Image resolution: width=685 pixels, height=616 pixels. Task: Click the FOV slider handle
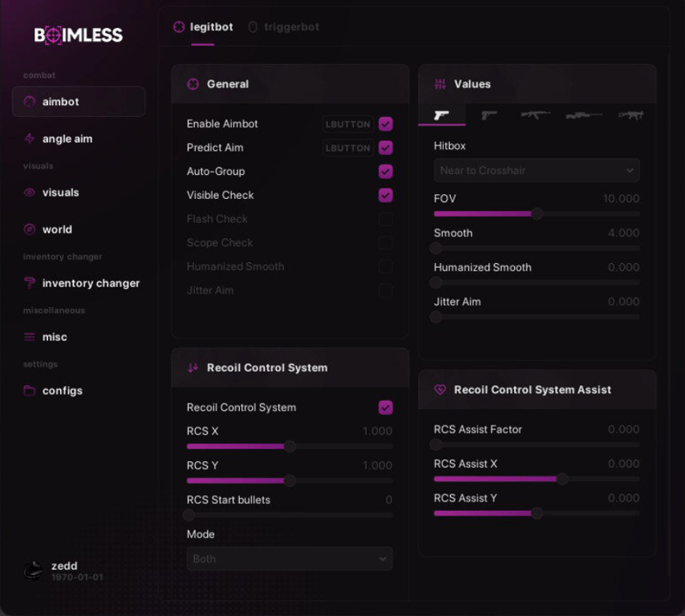(537, 213)
